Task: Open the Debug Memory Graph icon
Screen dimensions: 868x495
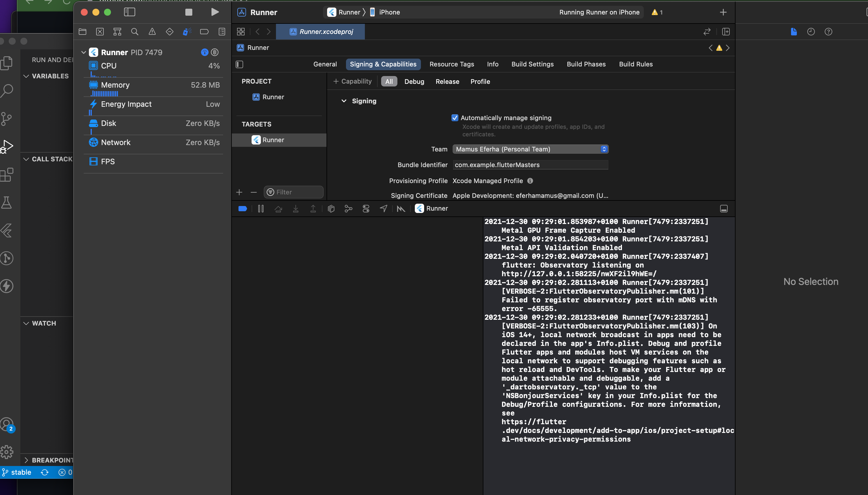Action: pos(348,209)
